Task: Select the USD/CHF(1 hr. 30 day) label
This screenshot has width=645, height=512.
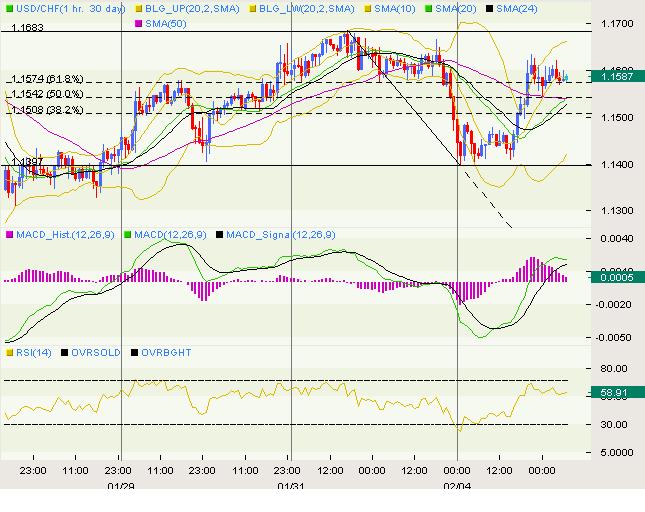Action: 70,9
